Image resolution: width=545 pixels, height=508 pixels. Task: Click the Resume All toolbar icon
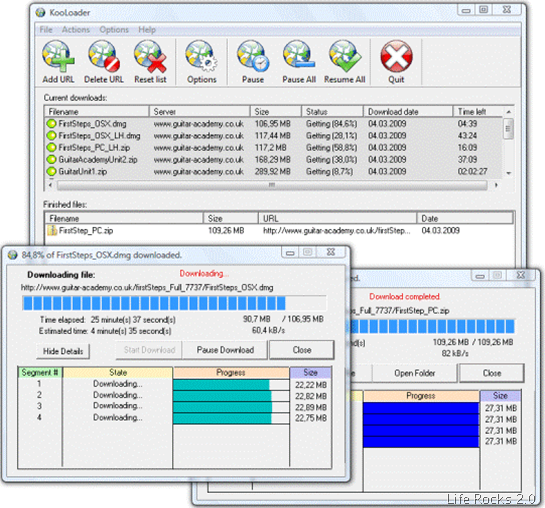point(344,62)
